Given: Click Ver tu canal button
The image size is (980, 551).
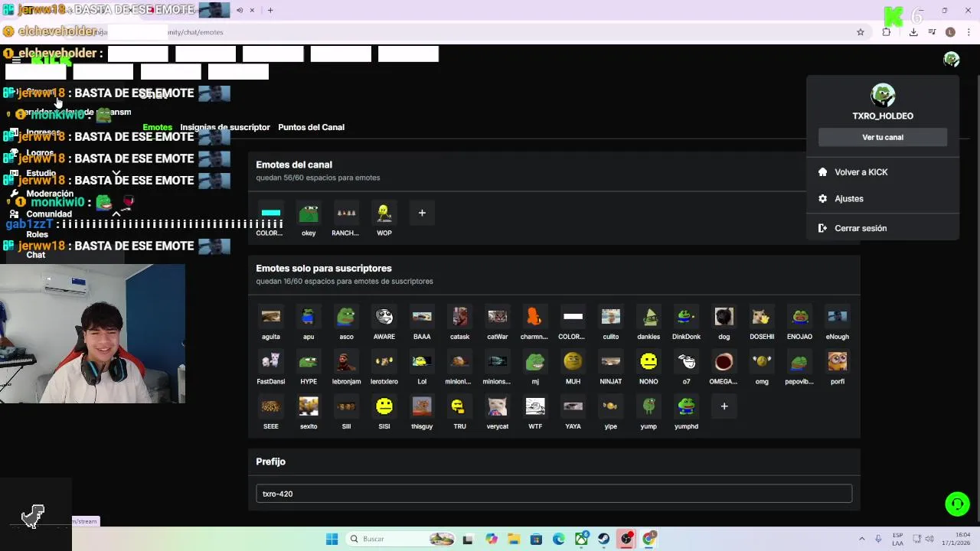Looking at the screenshot, I should [x=883, y=137].
